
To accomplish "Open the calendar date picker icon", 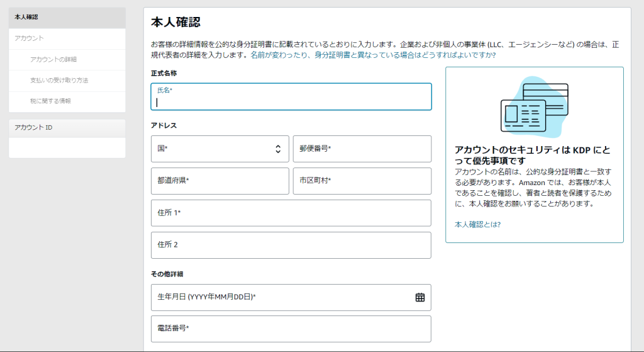I will tap(420, 297).
